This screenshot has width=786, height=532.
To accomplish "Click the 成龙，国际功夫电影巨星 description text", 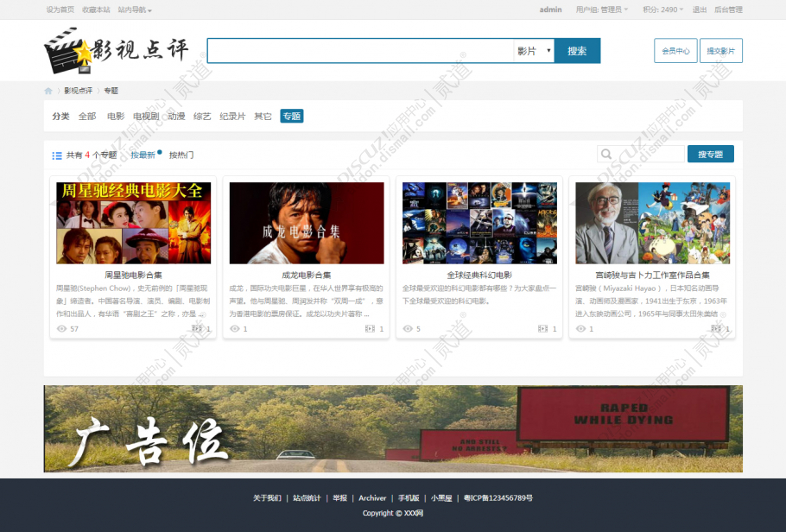I will pos(307,301).
